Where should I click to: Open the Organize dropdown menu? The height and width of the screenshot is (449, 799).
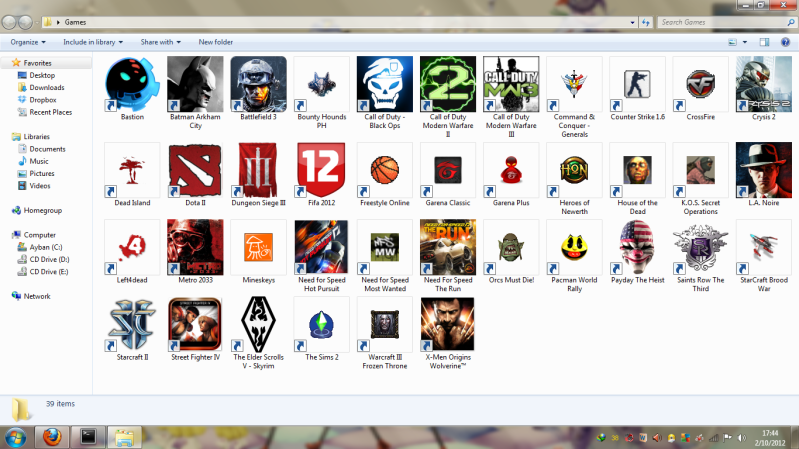pyautogui.click(x=28, y=42)
